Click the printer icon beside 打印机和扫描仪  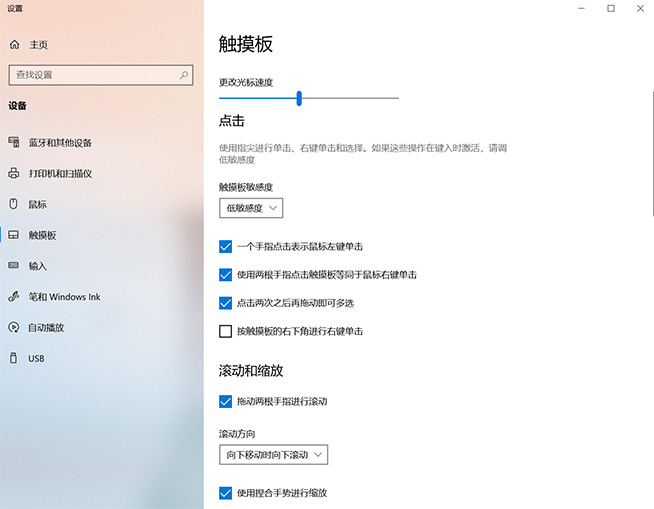[14, 173]
